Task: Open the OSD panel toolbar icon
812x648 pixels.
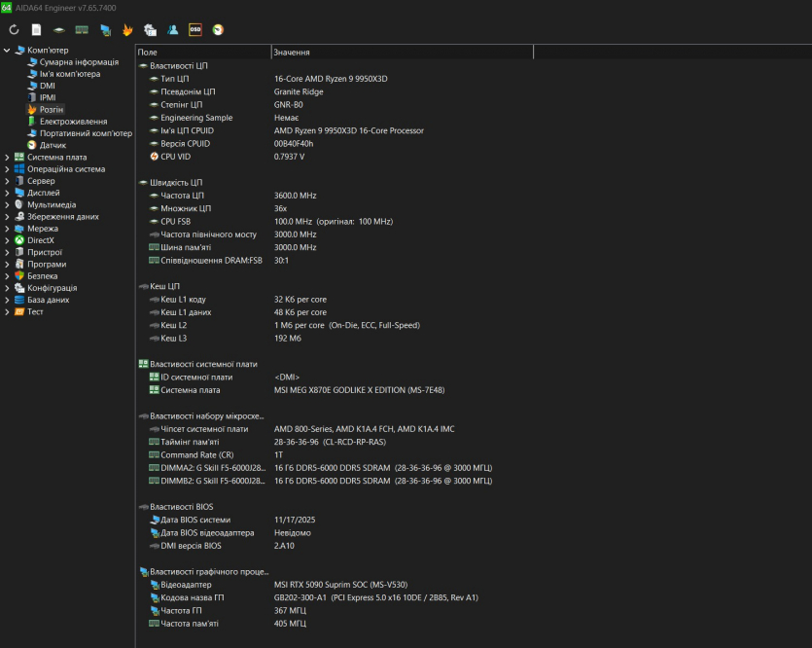Action: click(195, 30)
